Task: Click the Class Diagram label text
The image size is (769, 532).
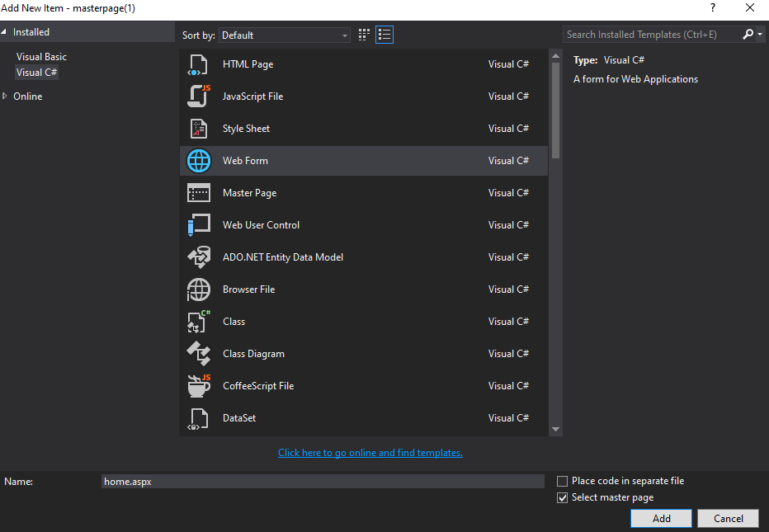Action: pyautogui.click(x=253, y=354)
